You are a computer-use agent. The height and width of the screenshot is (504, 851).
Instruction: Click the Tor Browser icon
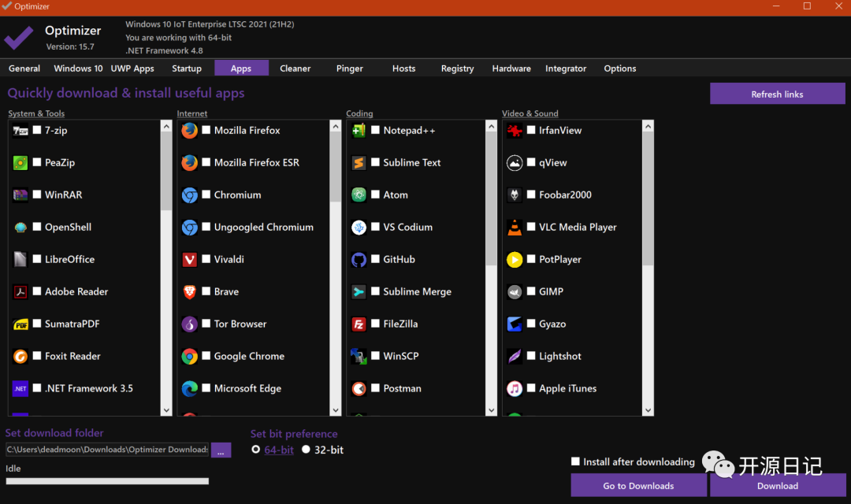pyautogui.click(x=189, y=324)
